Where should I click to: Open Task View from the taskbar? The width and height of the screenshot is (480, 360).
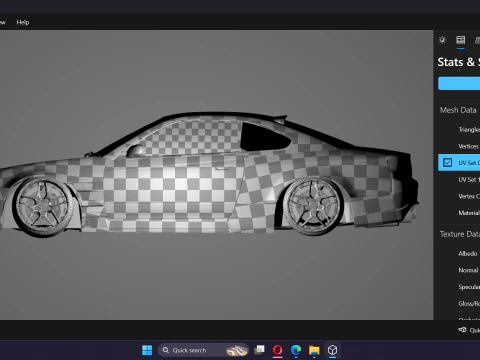259,350
